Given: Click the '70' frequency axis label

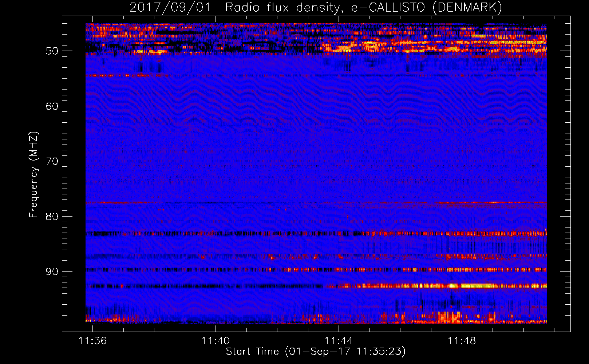Looking at the screenshot, I should [52, 161].
